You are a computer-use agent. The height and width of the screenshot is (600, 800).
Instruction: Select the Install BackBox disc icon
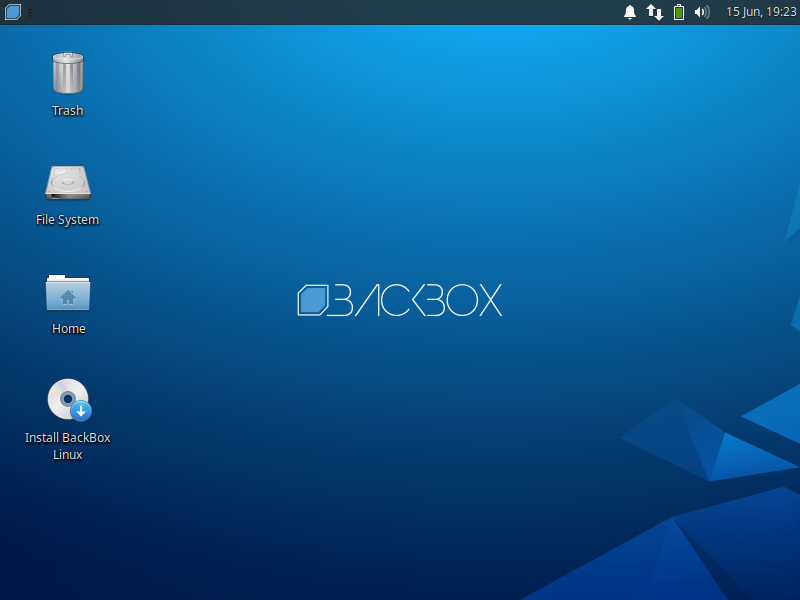(66, 399)
